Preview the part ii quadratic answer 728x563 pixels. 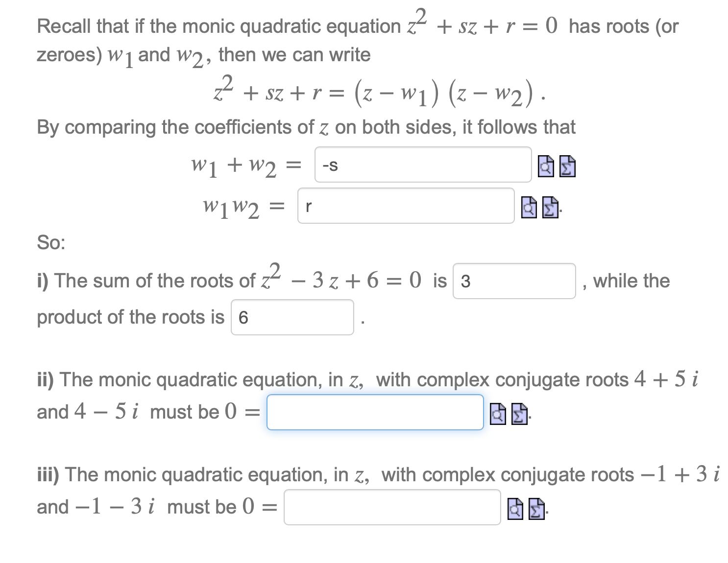pyautogui.click(x=499, y=415)
